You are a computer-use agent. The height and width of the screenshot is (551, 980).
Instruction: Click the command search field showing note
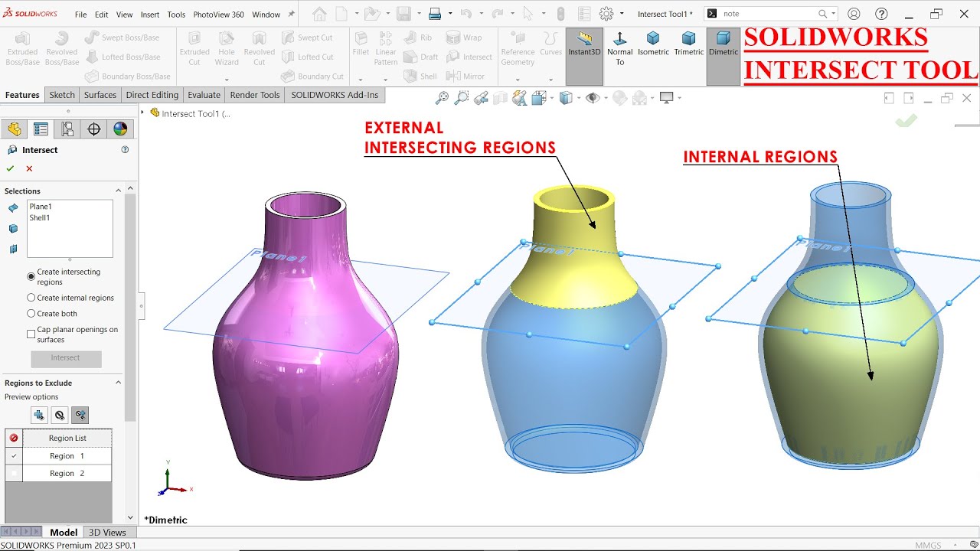769,14
